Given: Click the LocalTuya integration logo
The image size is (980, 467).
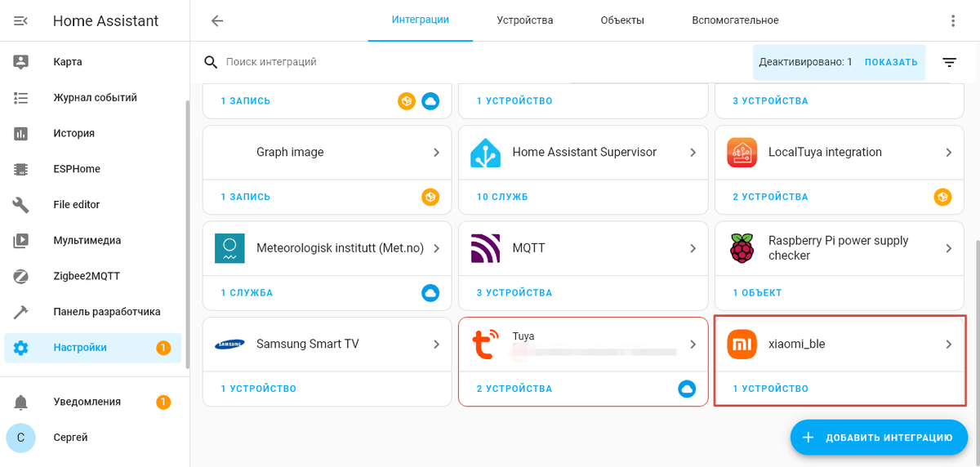Looking at the screenshot, I should pos(742,153).
